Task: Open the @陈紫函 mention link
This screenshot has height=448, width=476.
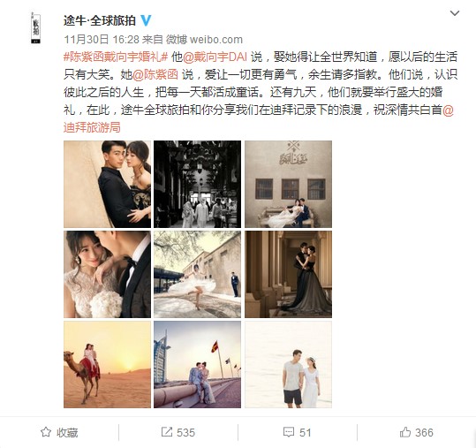Action: (155, 74)
